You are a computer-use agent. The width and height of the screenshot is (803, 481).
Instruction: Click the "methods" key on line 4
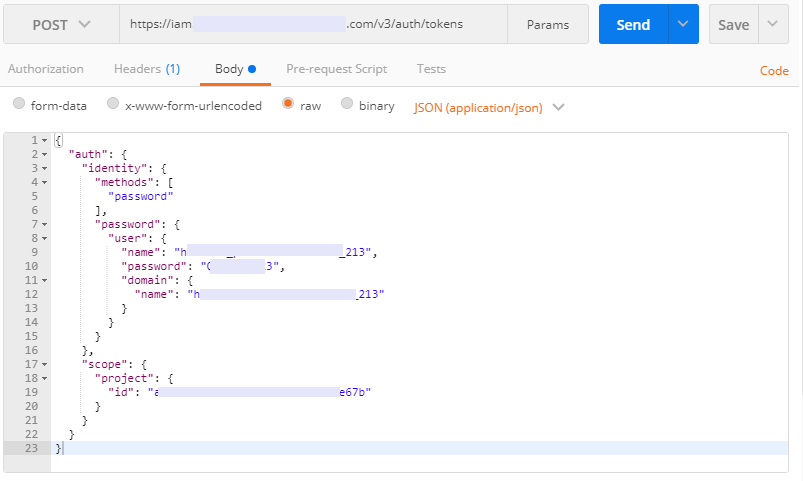(x=127, y=182)
